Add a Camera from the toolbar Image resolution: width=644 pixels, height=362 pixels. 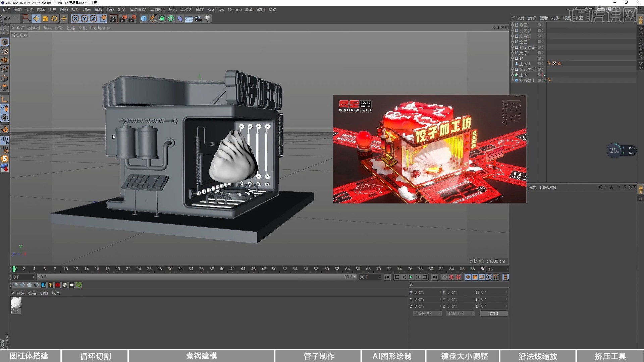198,19
